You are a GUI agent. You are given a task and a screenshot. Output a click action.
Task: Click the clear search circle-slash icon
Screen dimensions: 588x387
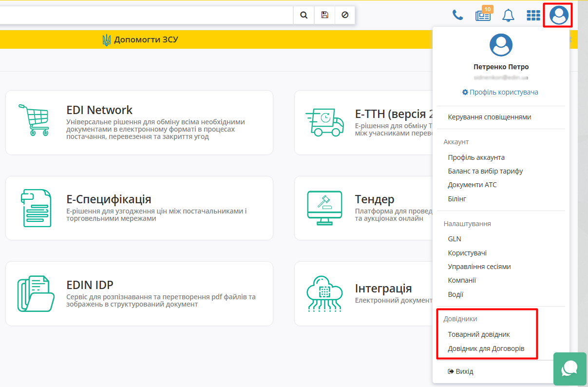coord(345,15)
